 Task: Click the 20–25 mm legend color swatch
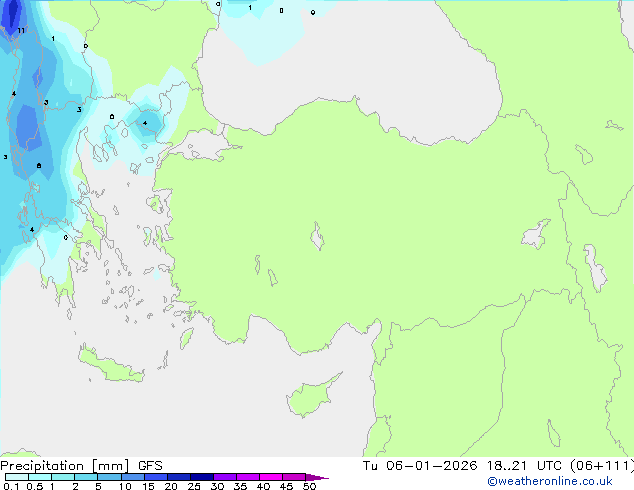(x=179, y=477)
